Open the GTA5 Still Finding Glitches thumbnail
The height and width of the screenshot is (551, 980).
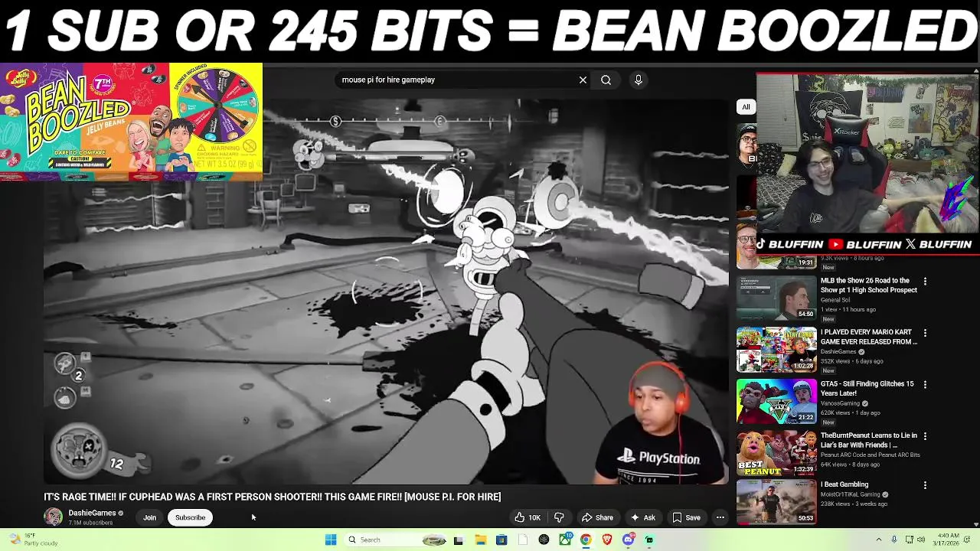pos(776,401)
